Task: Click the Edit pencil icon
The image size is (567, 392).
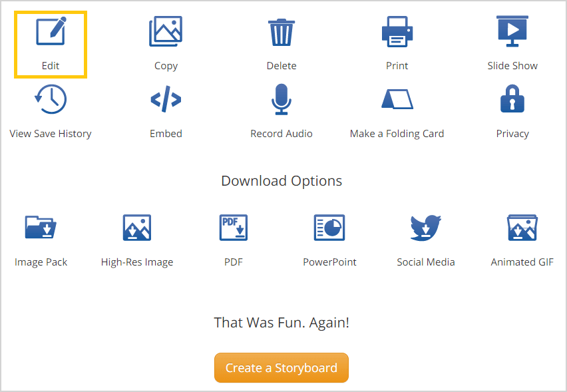Action: coord(51,31)
